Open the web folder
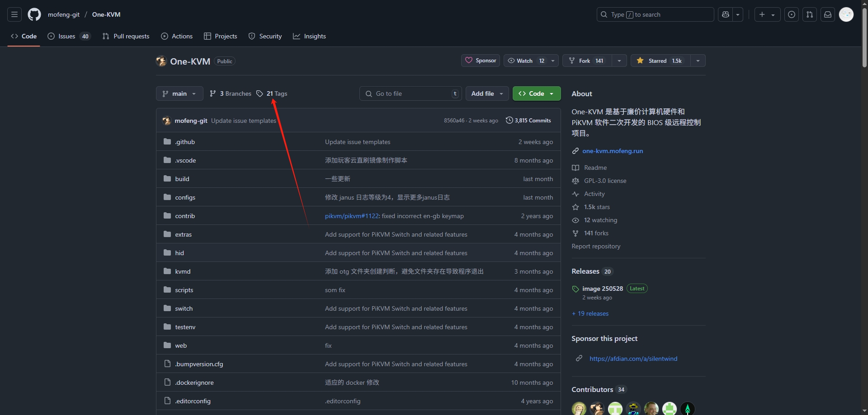The width and height of the screenshot is (868, 415). tap(181, 345)
